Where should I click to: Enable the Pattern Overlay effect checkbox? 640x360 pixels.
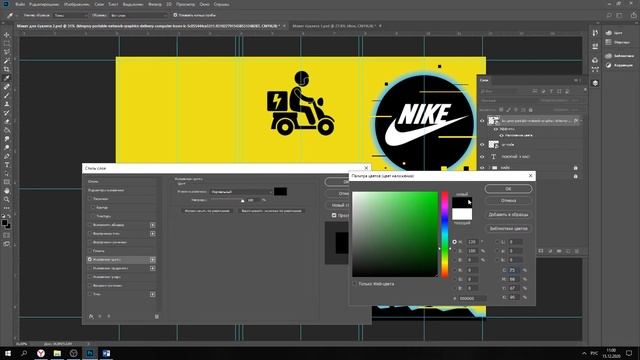[90, 277]
